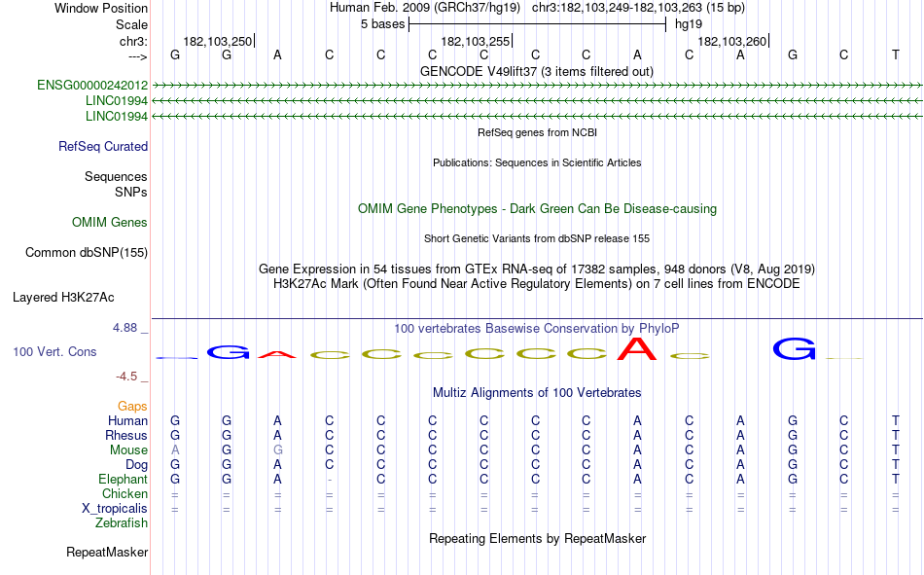
Task: Click the LINC01994 label directly below ENSG00000242012
Action: point(117,100)
